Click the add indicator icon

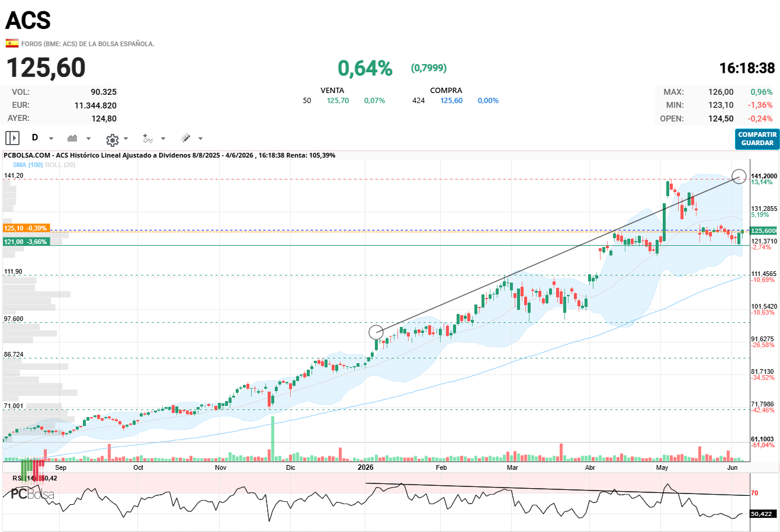tap(147, 138)
